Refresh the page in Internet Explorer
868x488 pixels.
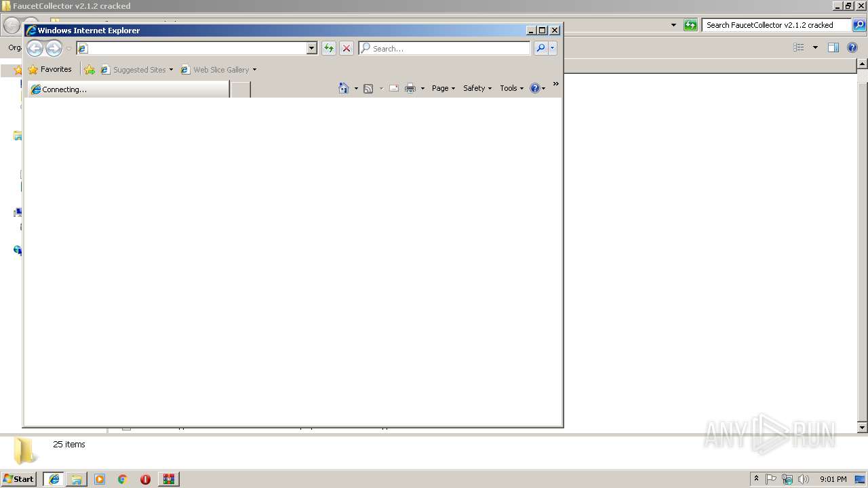click(x=329, y=48)
